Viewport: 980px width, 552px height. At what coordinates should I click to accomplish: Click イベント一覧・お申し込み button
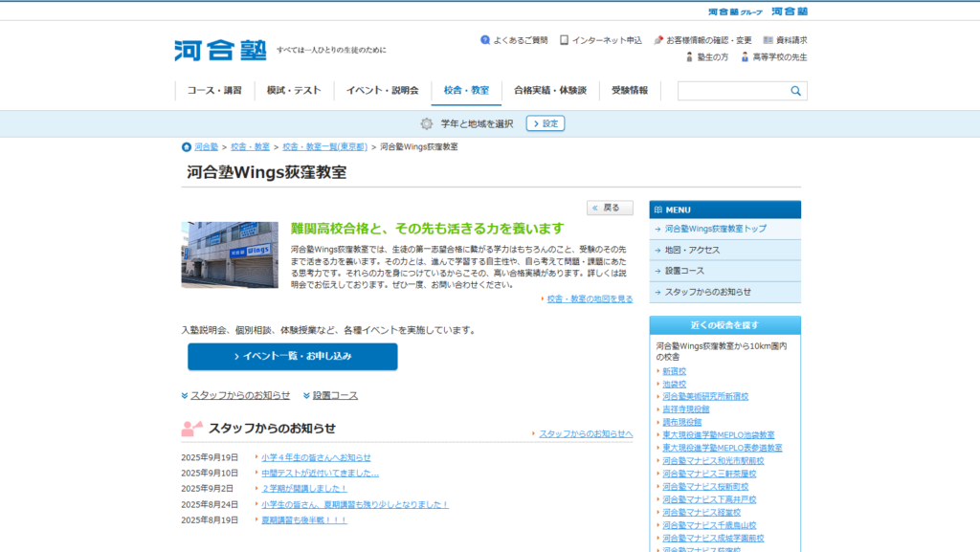(x=293, y=357)
